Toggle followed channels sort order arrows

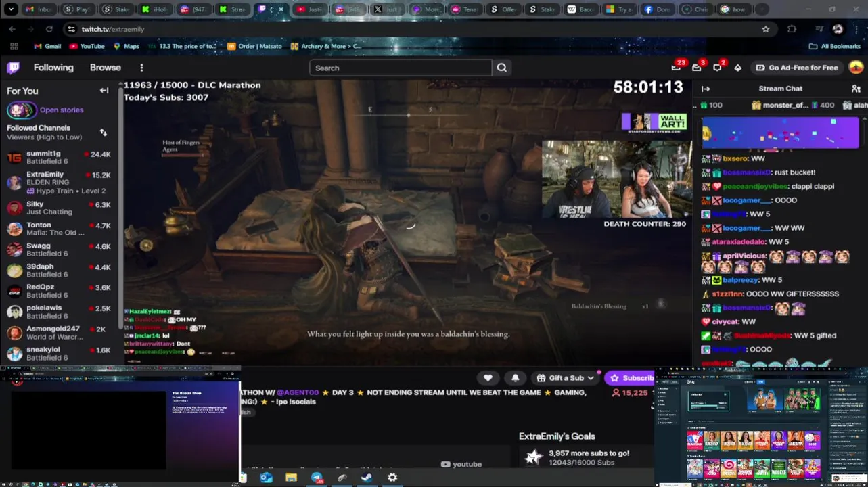(103, 133)
